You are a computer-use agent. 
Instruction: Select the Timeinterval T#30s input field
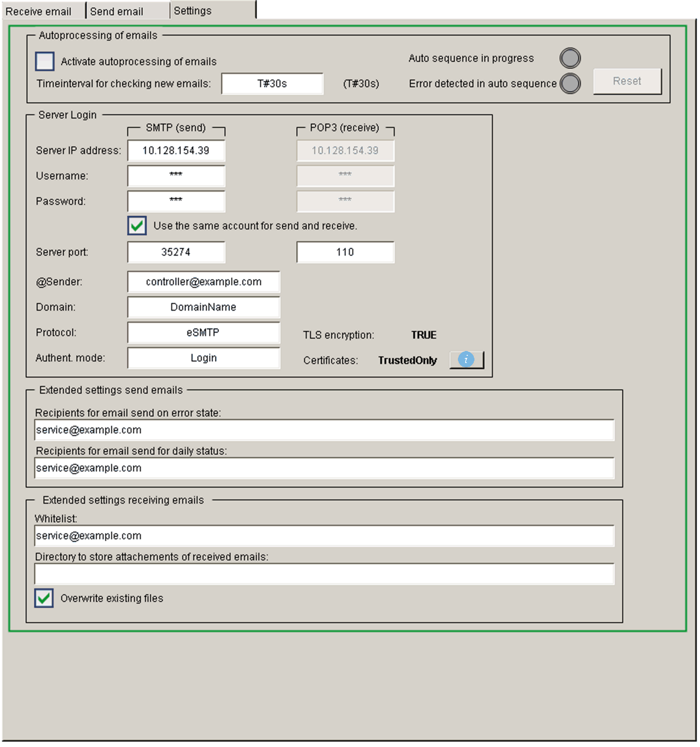point(272,84)
